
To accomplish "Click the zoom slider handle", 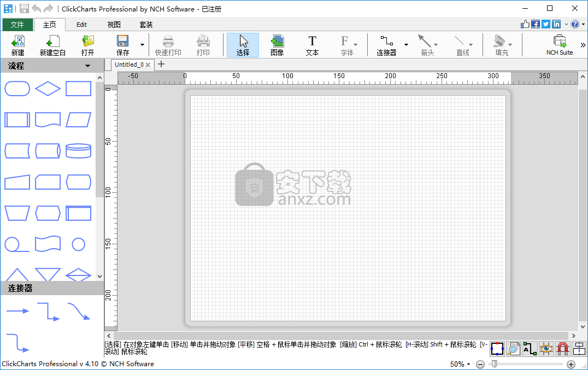I will click(x=494, y=363).
